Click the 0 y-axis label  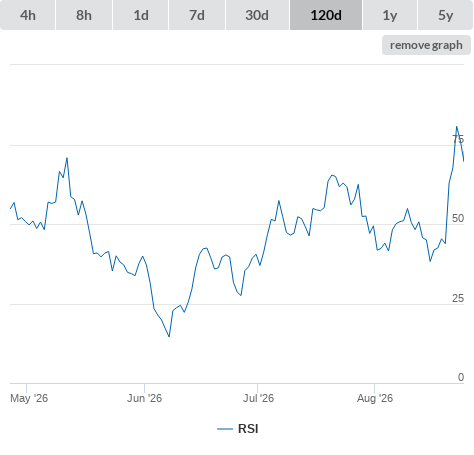461,377
